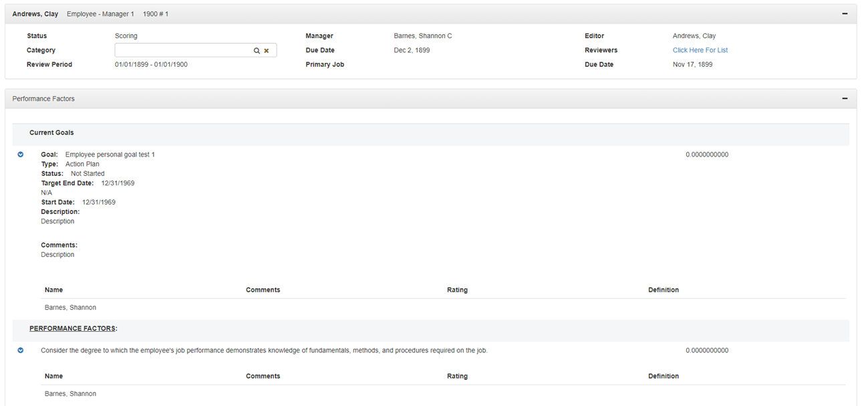The height and width of the screenshot is (406, 868).
Task: Toggle chevron beside Employee personal goal test 1
Action: 21,155
